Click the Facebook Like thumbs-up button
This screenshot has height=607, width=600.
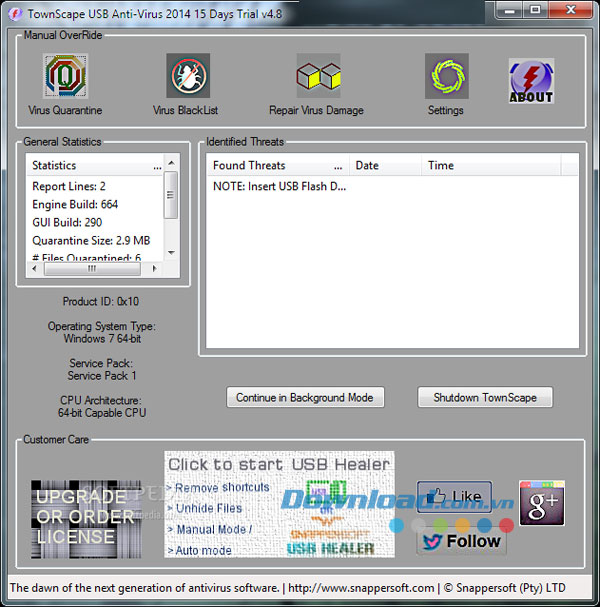(454, 497)
